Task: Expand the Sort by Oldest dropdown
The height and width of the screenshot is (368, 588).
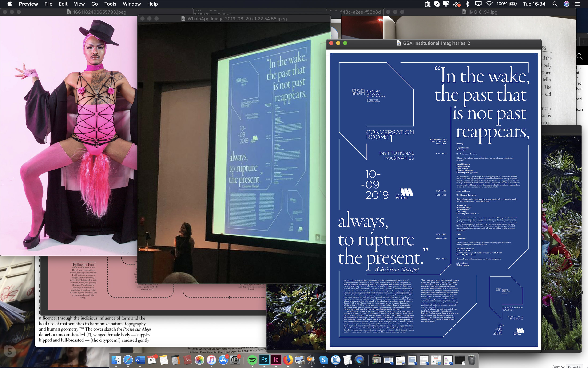Action: (x=574, y=367)
